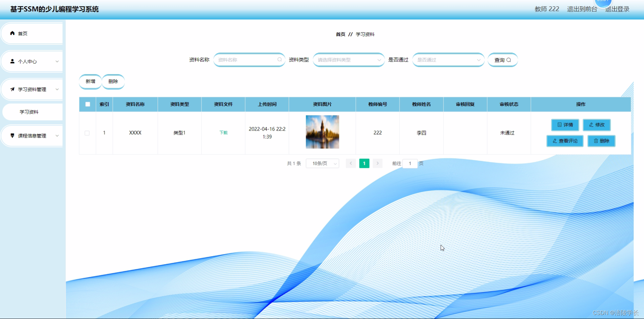Select the 学习资料管理 paper-plane icon

pyautogui.click(x=12, y=89)
